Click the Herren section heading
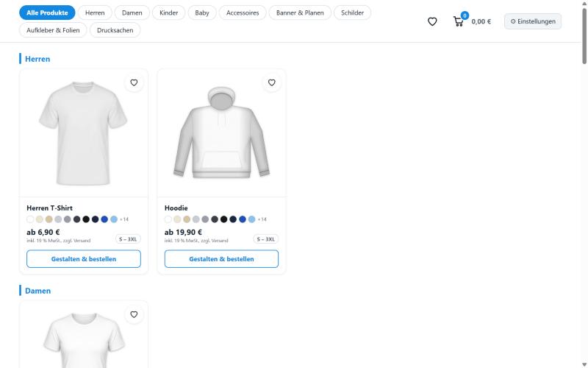The image size is (588, 368). 37,59
